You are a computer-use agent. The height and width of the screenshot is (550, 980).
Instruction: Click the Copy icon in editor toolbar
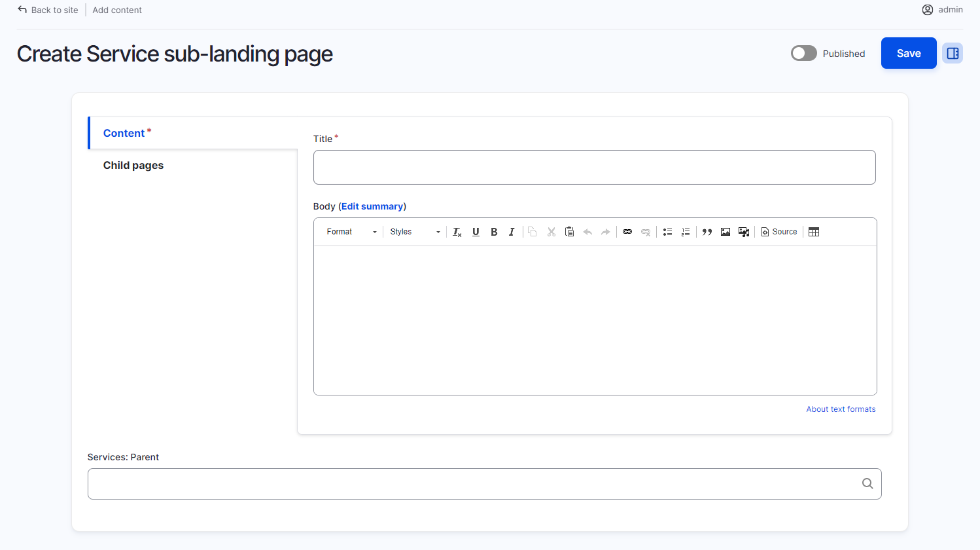[x=533, y=232]
